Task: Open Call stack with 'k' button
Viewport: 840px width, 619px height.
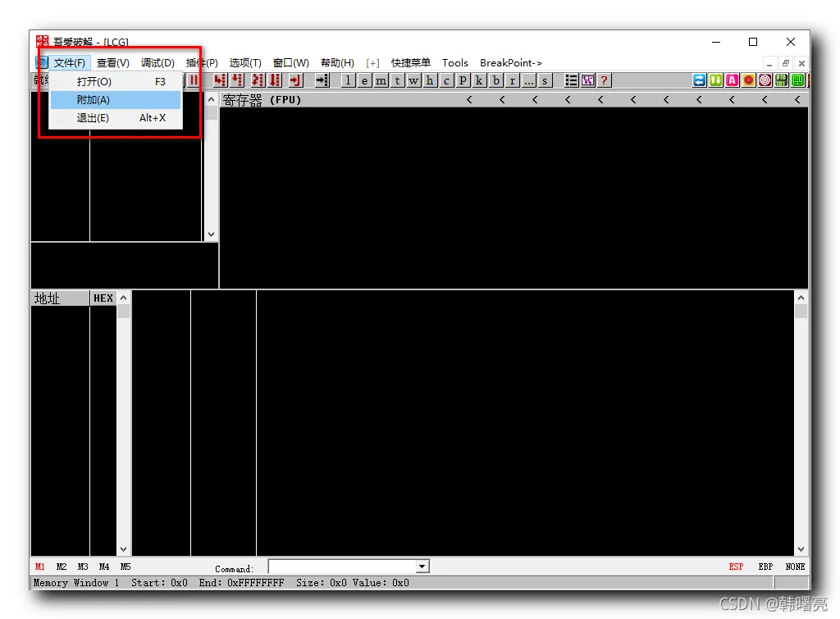Action: 479,80
